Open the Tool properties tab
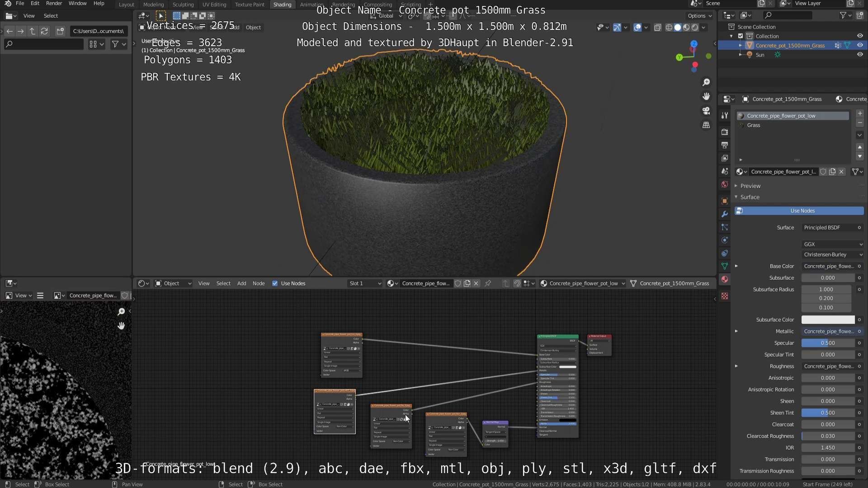868x488 pixels. (725, 115)
